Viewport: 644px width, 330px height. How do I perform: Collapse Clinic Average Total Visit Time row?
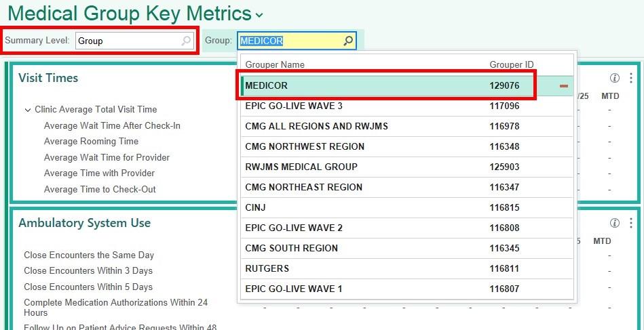[x=28, y=110]
